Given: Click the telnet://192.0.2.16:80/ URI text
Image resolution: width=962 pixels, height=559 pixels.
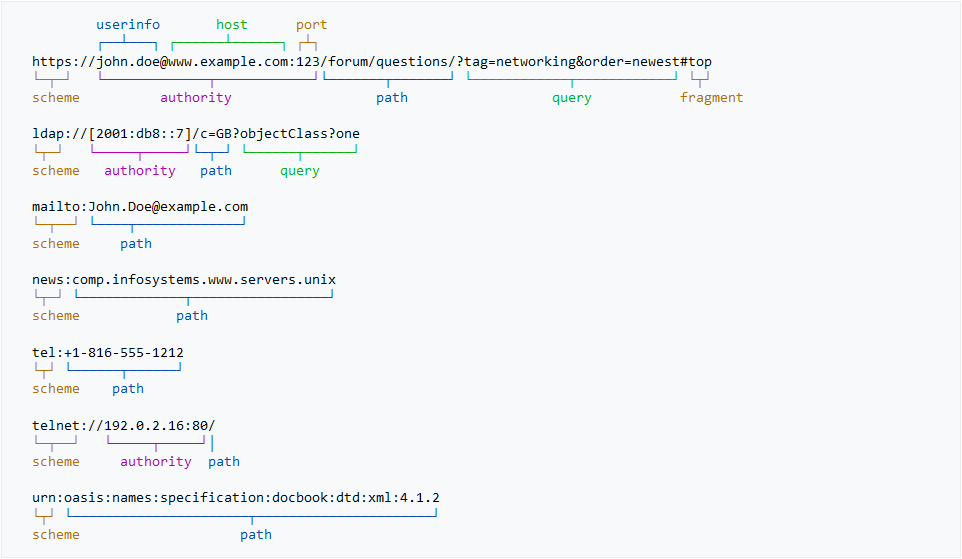Looking at the screenshot, I should point(123,425).
